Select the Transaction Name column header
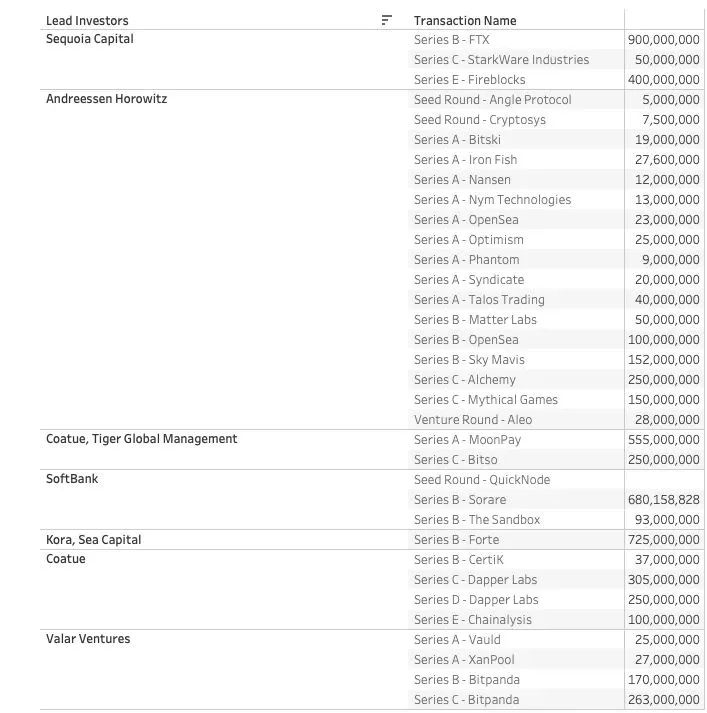Viewport: 707px width, 713px height. (465, 21)
